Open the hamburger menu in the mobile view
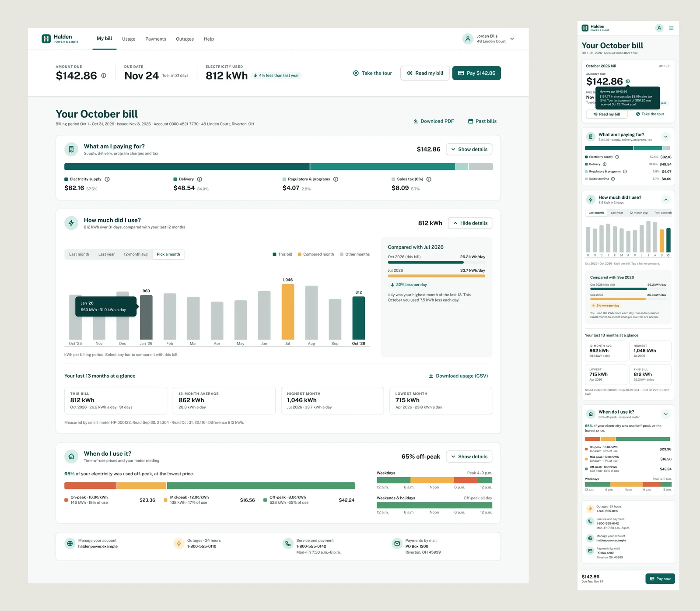Screen dimensions: 700x611 pyautogui.click(x=671, y=28)
